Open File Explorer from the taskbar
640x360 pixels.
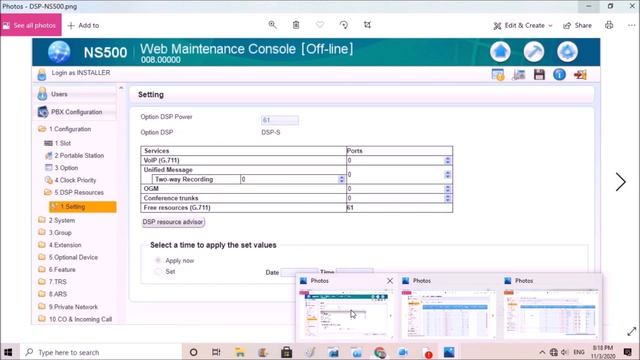click(240, 352)
